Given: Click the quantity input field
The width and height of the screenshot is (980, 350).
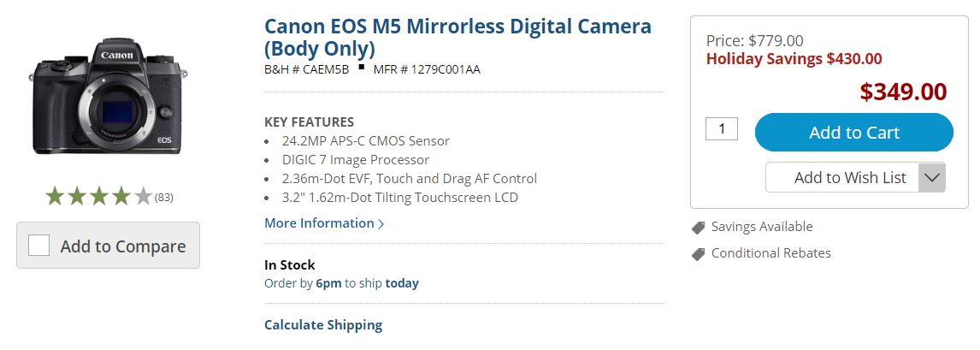Looking at the screenshot, I should [721, 129].
